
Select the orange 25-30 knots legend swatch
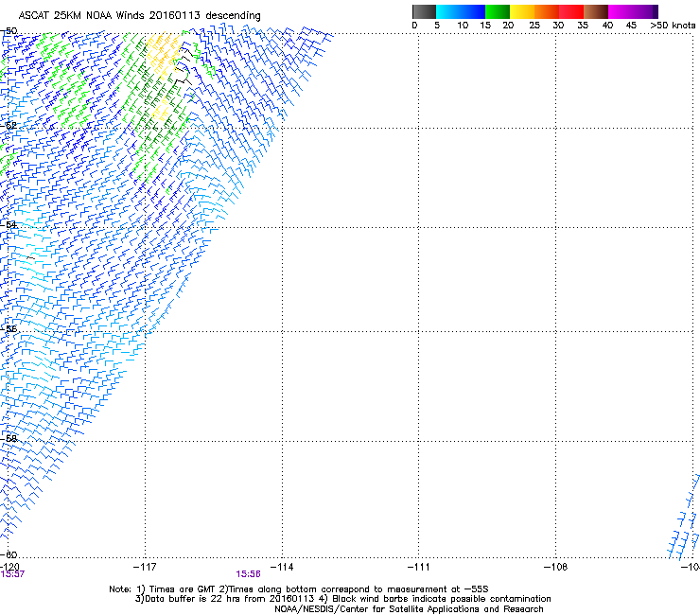click(x=547, y=11)
